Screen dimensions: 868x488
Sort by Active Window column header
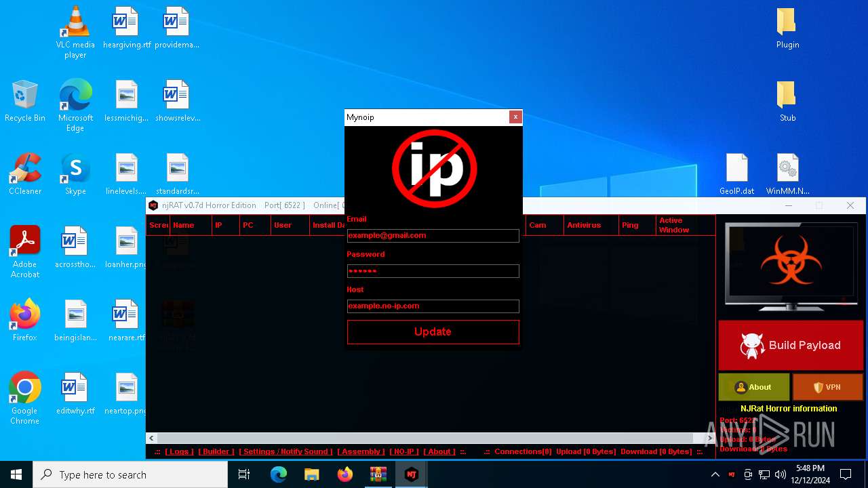coord(686,225)
